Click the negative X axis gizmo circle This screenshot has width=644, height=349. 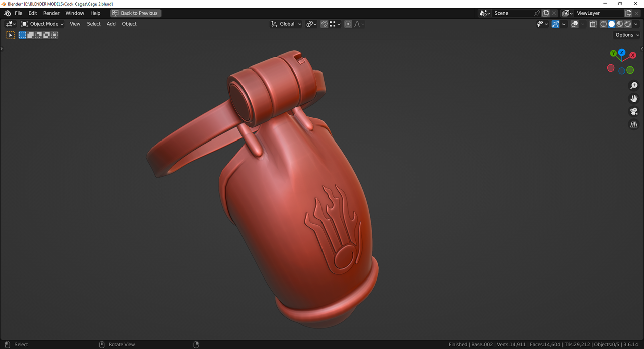pos(611,68)
